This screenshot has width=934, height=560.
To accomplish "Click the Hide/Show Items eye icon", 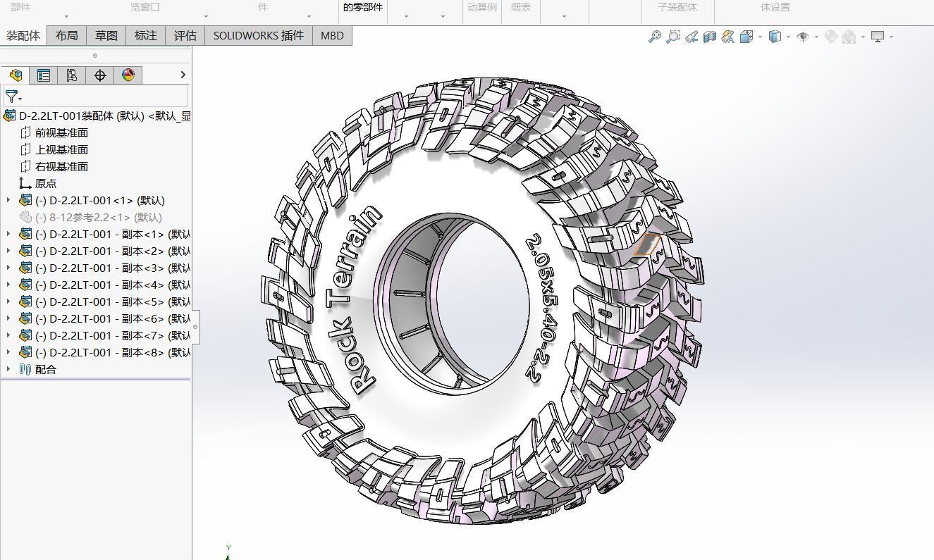I will point(803,37).
